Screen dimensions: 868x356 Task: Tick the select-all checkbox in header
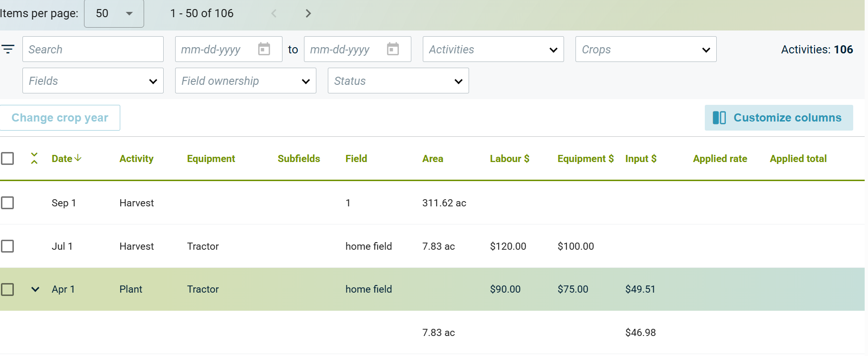8,158
